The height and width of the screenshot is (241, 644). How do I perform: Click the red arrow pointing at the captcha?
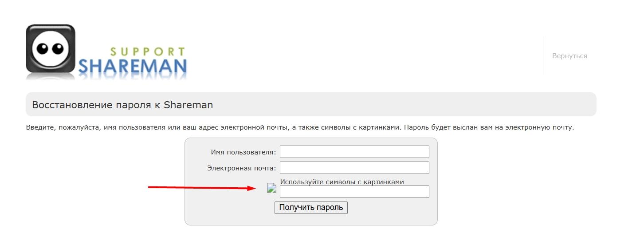(x=202, y=188)
